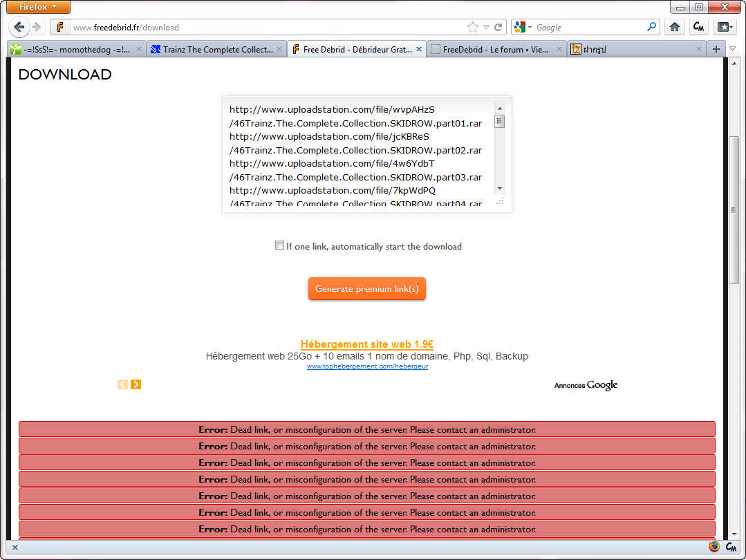Click the part02.rar filename text
This screenshot has width=746, height=560.
[x=356, y=150]
